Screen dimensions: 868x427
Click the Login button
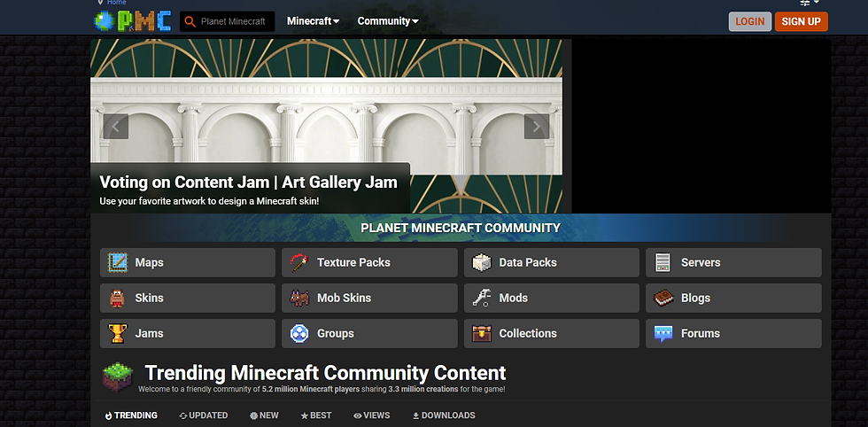[x=750, y=21]
